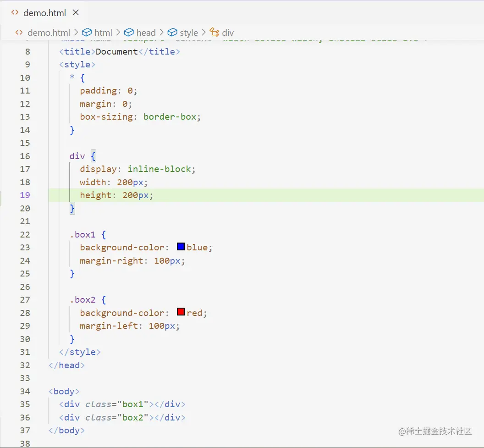Click the closing </head> tag

66,365
